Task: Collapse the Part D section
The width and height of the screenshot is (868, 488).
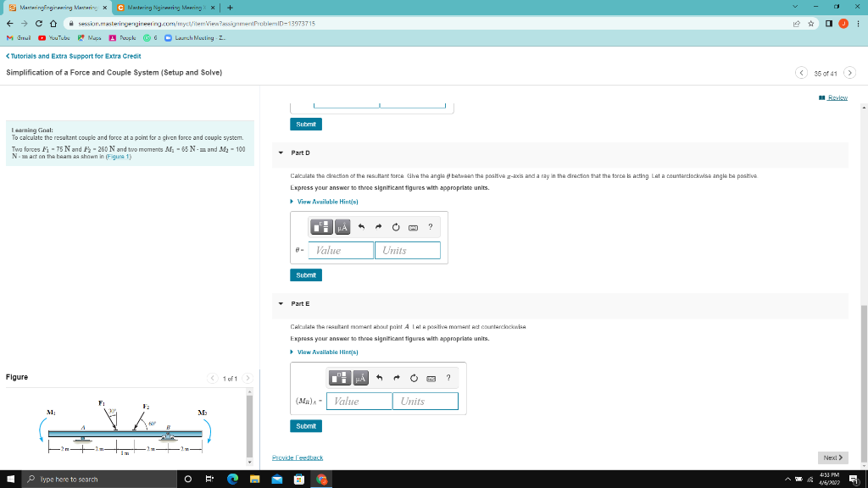Action: pos(280,152)
